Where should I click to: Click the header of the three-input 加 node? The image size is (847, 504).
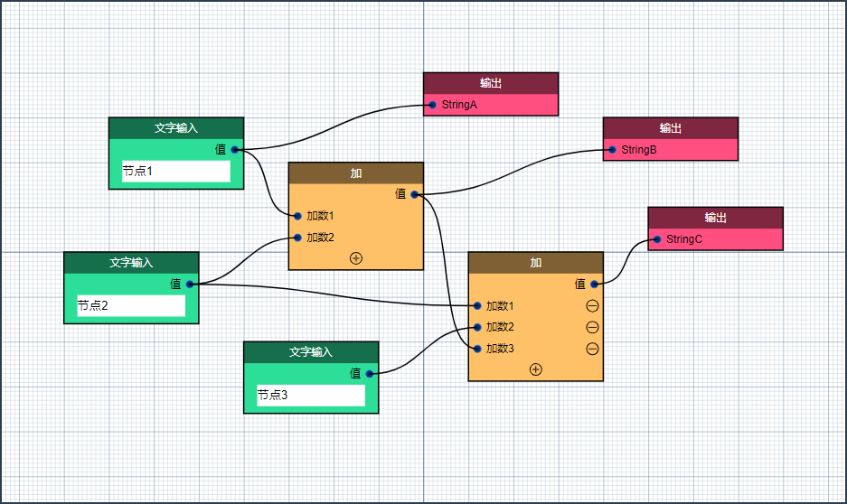coord(535,263)
